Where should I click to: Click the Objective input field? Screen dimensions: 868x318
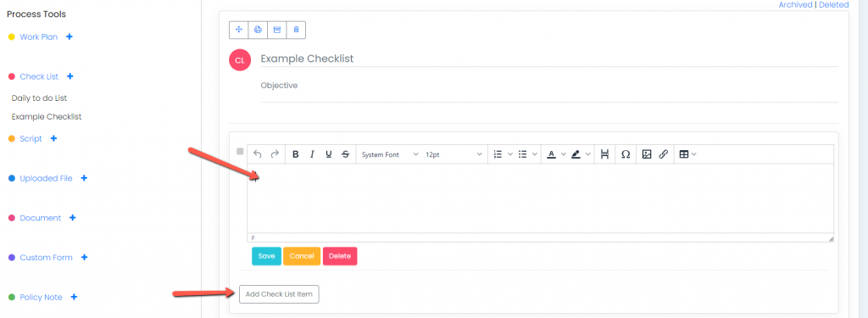point(549,86)
